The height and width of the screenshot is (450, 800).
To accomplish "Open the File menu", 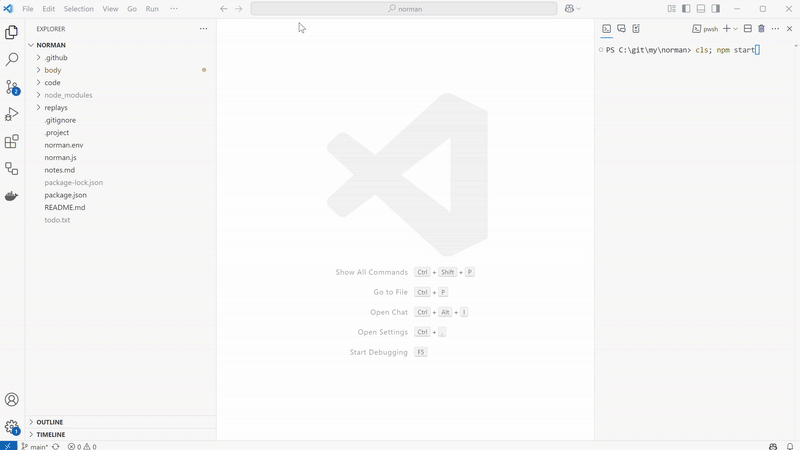I will [28, 9].
